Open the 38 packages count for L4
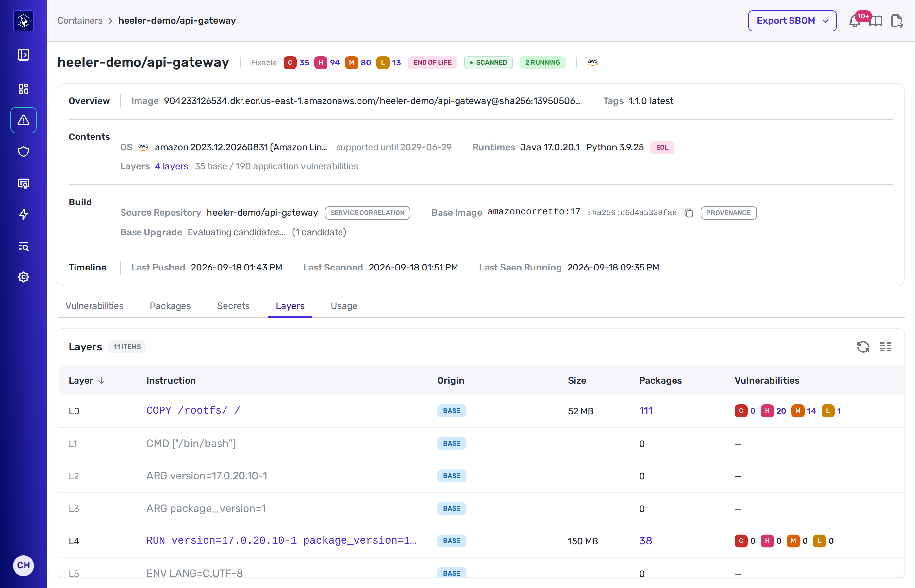 pyautogui.click(x=645, y=541)
